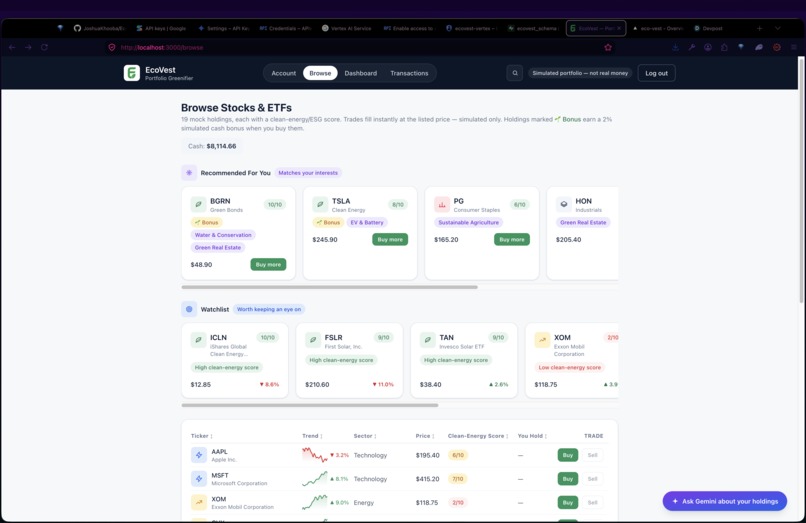The width and height of the screenshot is (806, 523).
Task: Switch to the API keys Google browser tab
Action: [161, 28]
